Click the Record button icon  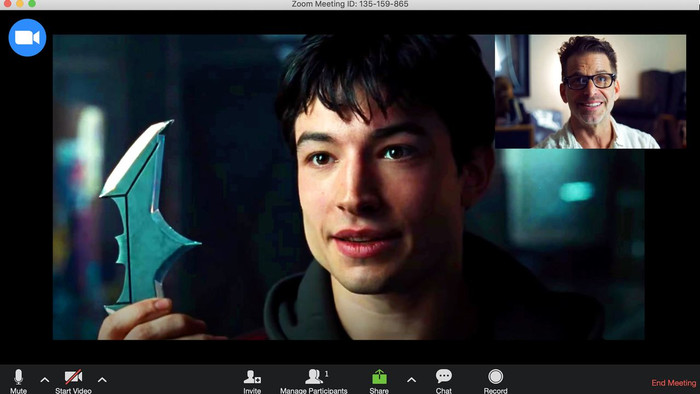point(496,377)
